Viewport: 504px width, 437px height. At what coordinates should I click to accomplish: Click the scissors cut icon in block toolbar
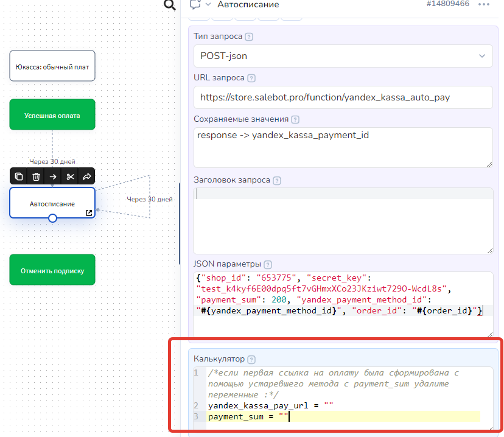[x=70, y=177]
